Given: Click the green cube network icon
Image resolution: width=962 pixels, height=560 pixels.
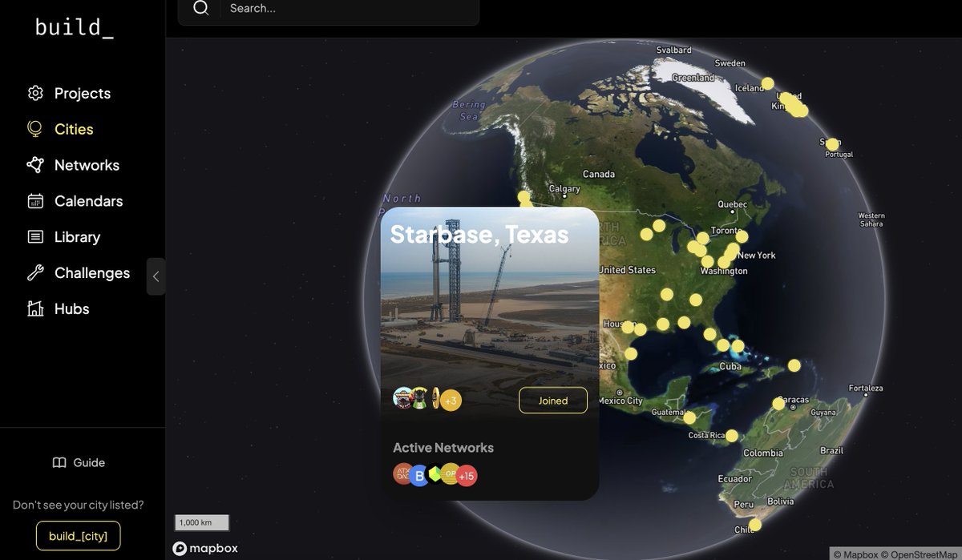Looking at the screenshot, I should [x=435, y=473].
